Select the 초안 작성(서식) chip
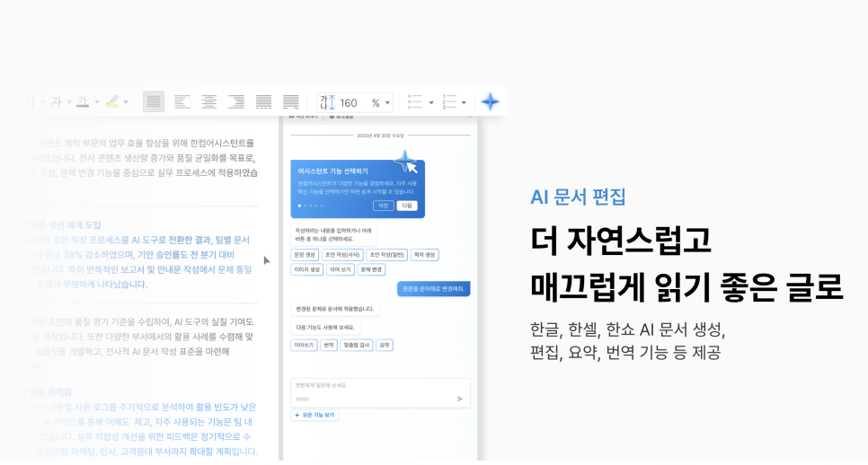Screen dimensions: 868x465 coord(342,255)
